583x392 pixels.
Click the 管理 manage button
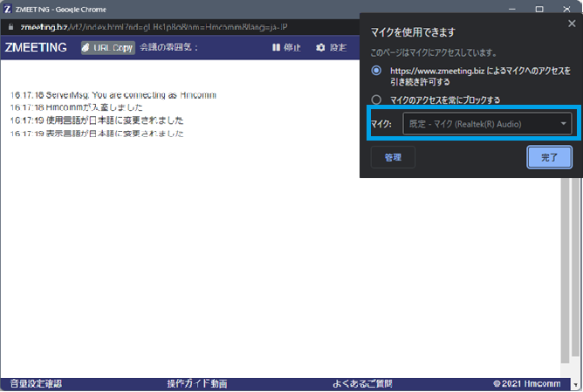coord(393,157)
